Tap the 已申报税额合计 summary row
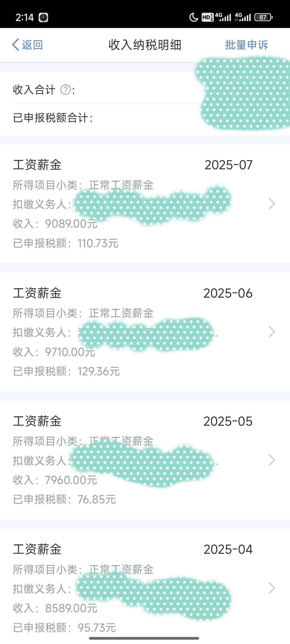Screen dimensions: 290x644 coord(145,118)
